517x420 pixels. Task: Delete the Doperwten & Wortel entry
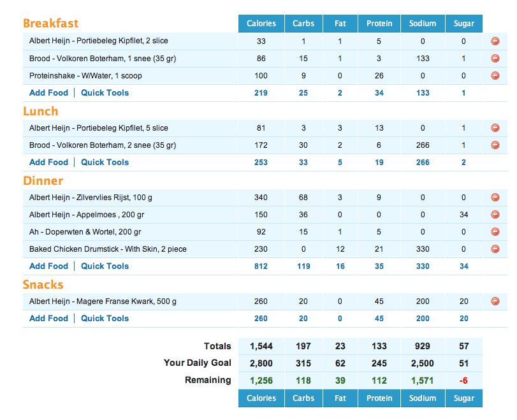tap(495, 232)
